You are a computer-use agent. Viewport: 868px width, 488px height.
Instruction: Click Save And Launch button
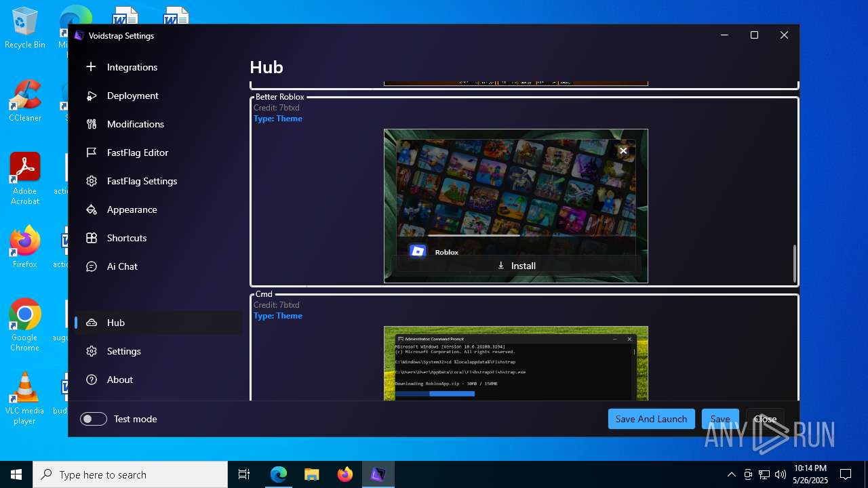coord(652,419)
